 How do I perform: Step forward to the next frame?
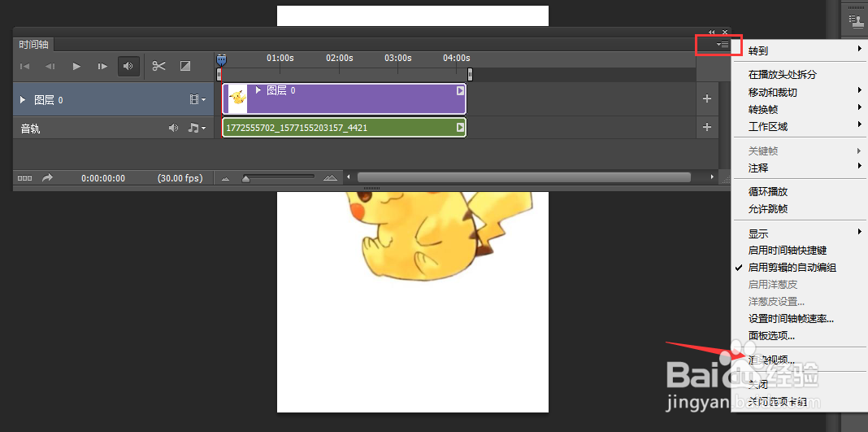pos(102,67)
